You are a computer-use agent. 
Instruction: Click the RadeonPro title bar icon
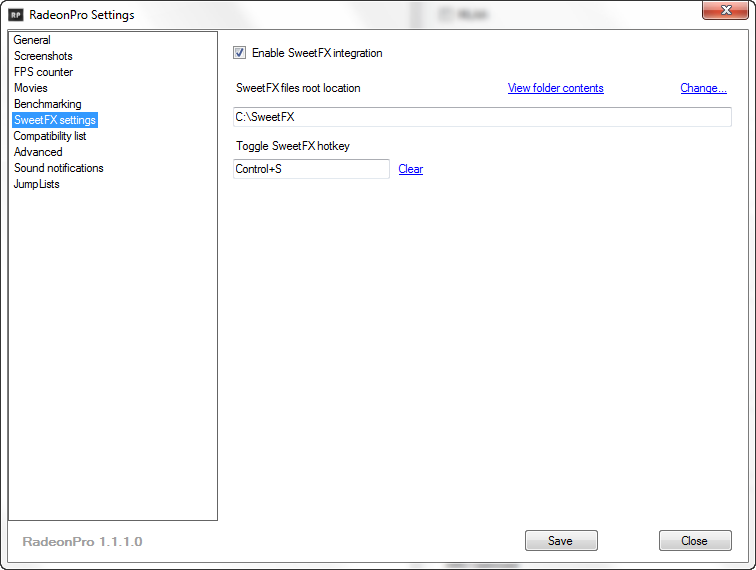(16, 15)
